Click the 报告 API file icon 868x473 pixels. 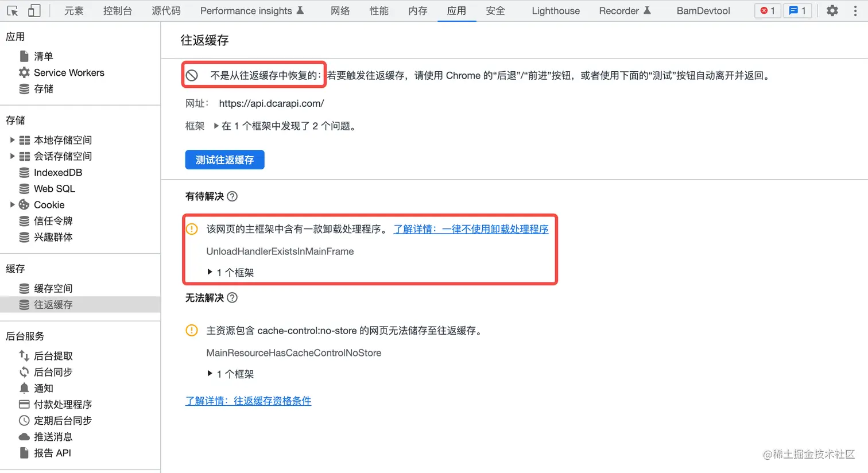tap(24, 452)
